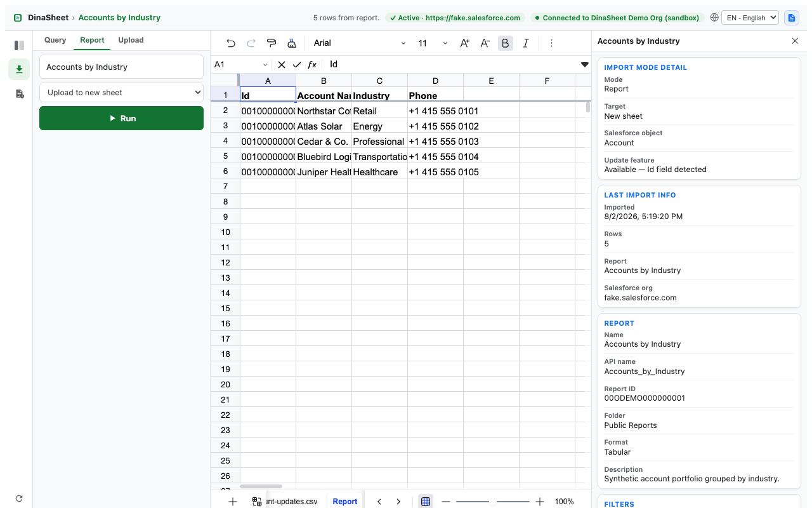812x508 pixels.
Task: Click the DinaSheet app logo icon
Action: pyautogui.click(x=18, y=18)
